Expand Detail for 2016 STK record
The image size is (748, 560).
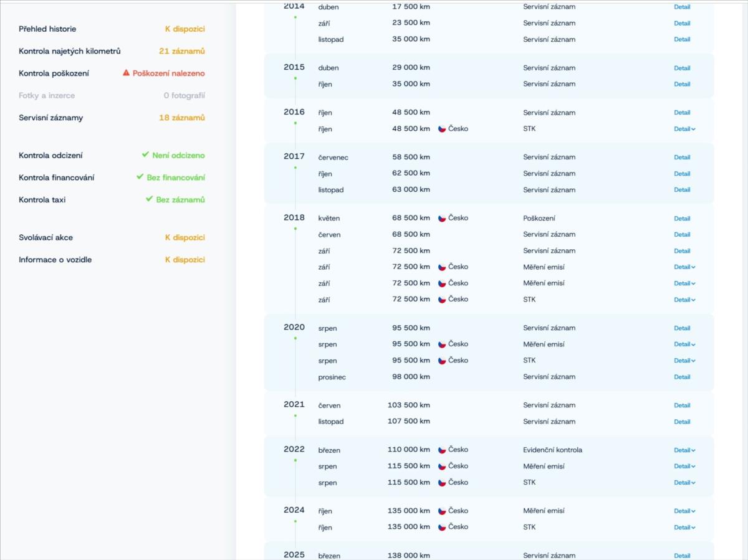(684, 129)
